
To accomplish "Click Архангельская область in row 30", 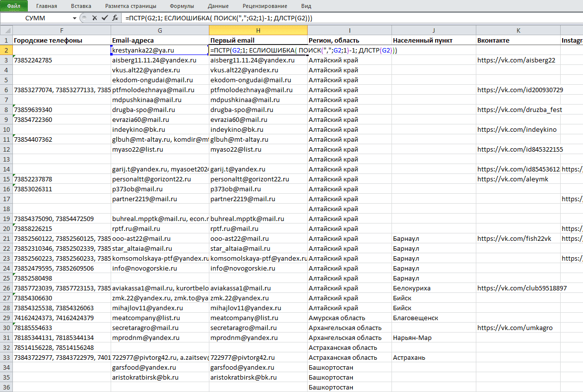I will pos(349,328).
